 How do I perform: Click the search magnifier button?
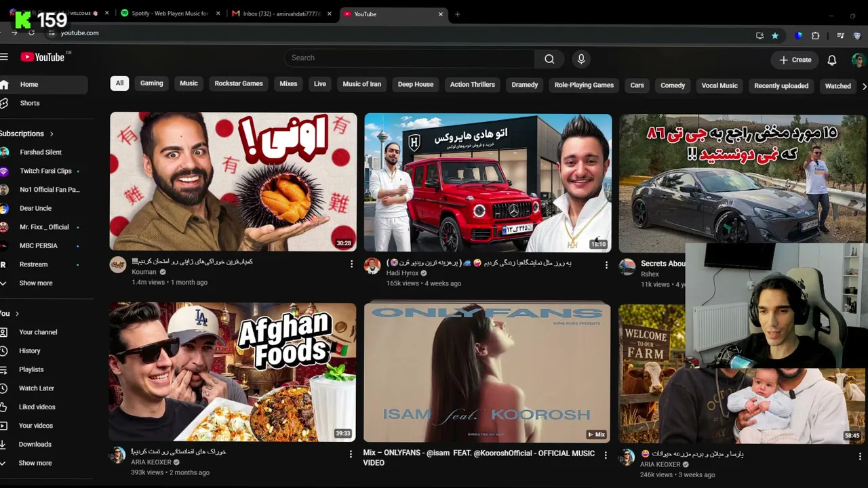549,59
